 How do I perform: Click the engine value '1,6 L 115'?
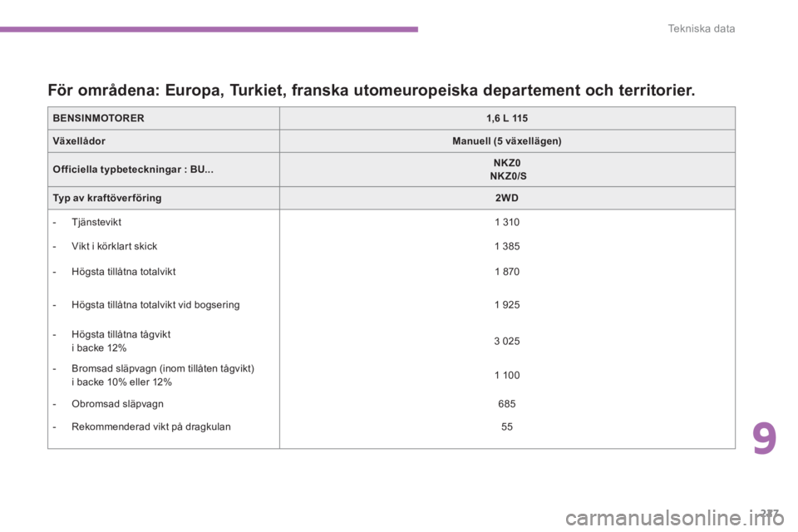507,118
